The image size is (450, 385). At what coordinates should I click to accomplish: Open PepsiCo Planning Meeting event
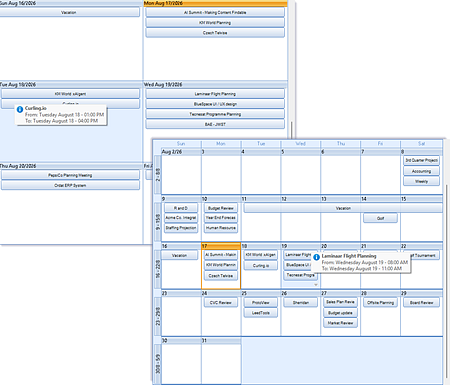tap(70, 175)
